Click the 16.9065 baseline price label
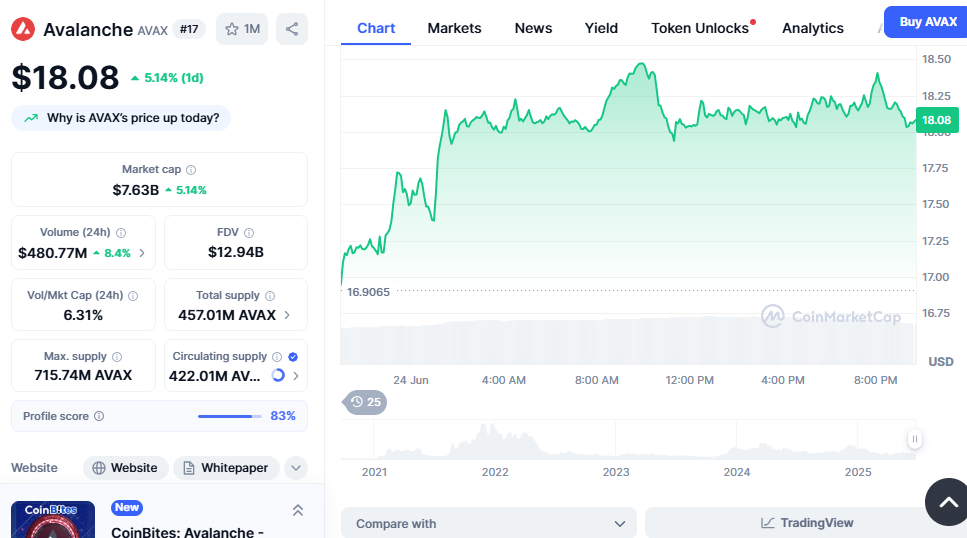The width and height of the screenshot is (967, 538). click(x=368, y=292)
